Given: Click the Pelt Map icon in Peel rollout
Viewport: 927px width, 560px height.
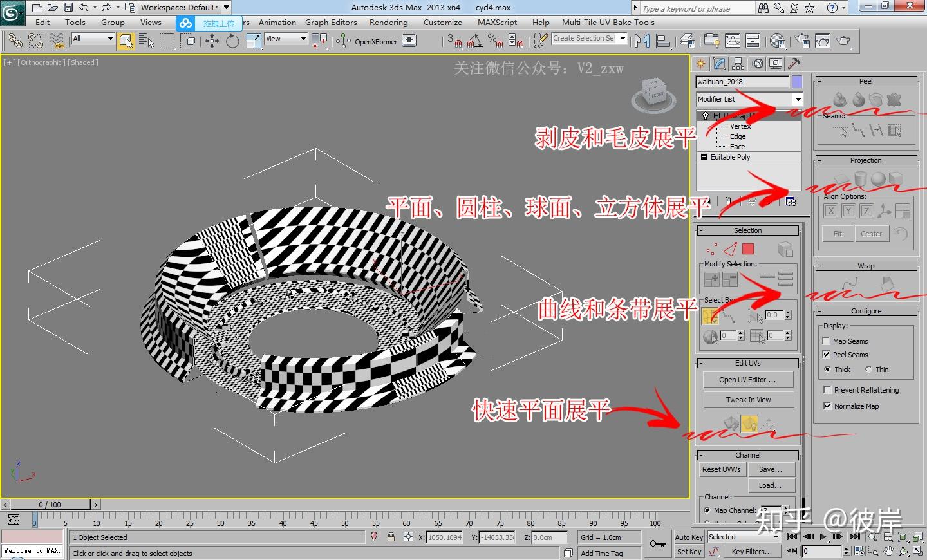Looking at the screenshot, I should [894, 100].
